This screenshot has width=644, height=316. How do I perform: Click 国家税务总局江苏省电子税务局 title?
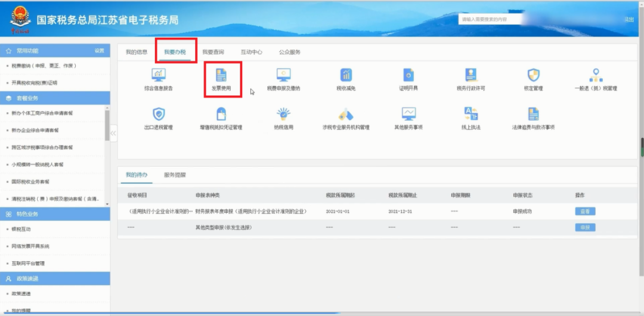coord(107,20)
